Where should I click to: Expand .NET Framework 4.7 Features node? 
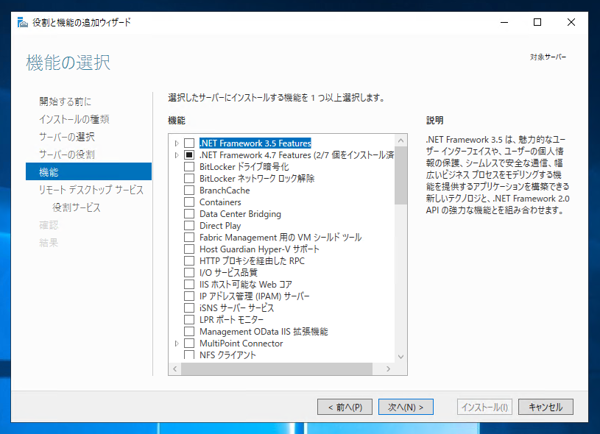176,155
